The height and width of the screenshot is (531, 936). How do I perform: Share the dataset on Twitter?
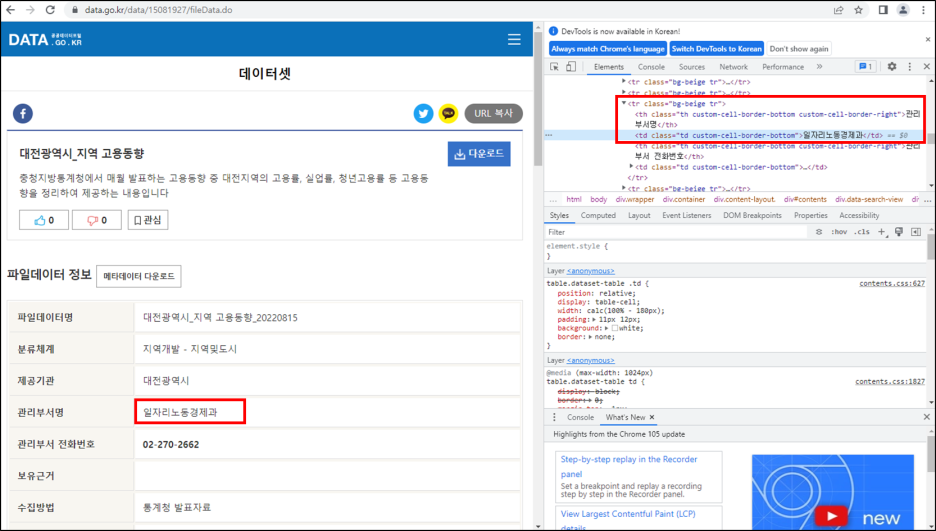[423, 113]
